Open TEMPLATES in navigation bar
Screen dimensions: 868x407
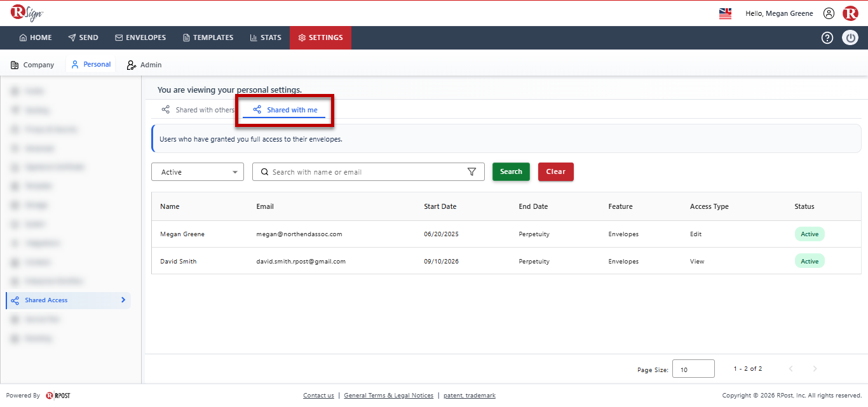pos(208,37)
